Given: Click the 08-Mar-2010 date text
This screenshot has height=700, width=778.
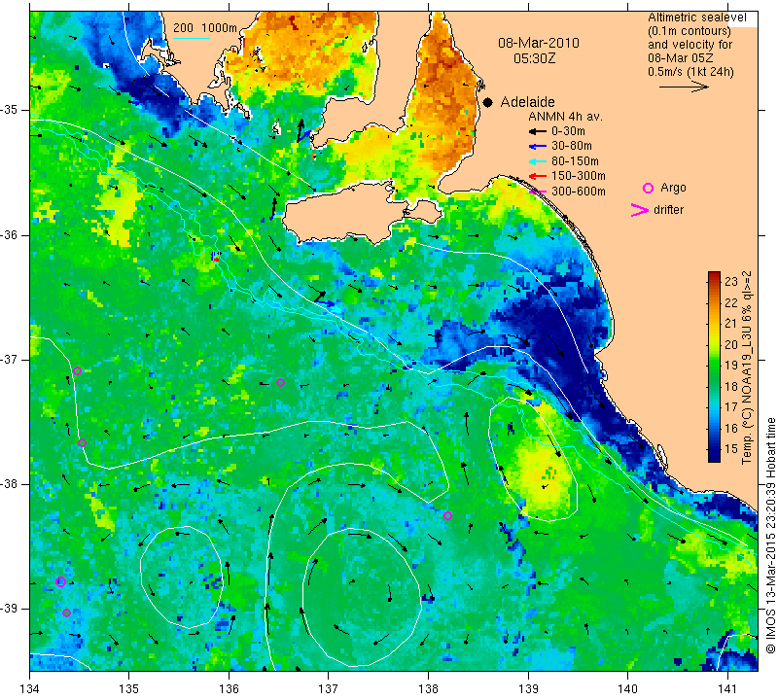Looking at the screenshot, I should pyautogui.click(x=539, y=43).
